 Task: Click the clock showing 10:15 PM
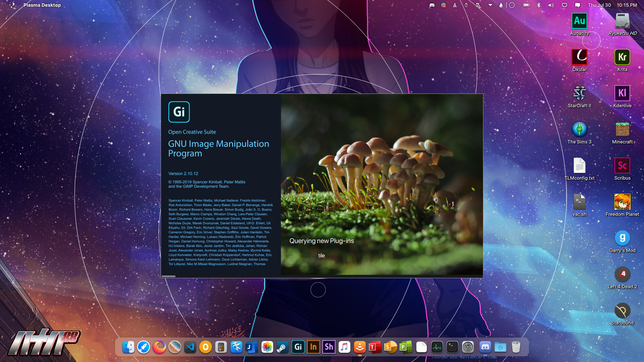coord(627,5)
